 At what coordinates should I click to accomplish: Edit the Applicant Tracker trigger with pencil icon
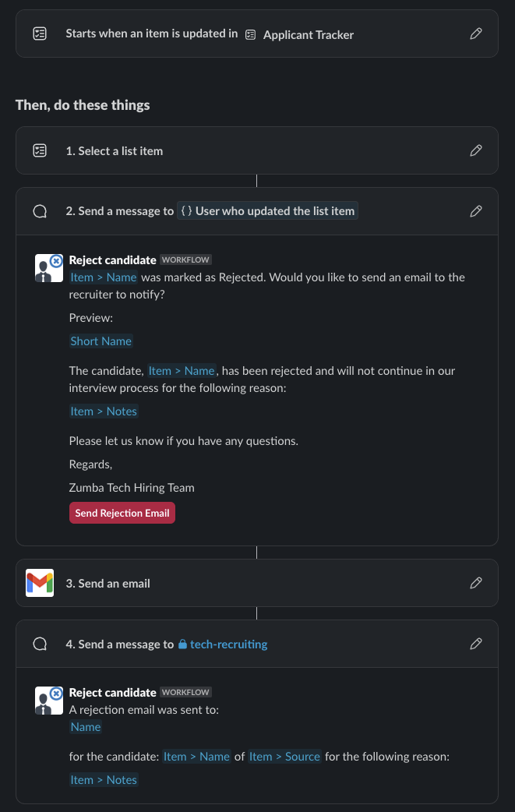tap(476, 34)
